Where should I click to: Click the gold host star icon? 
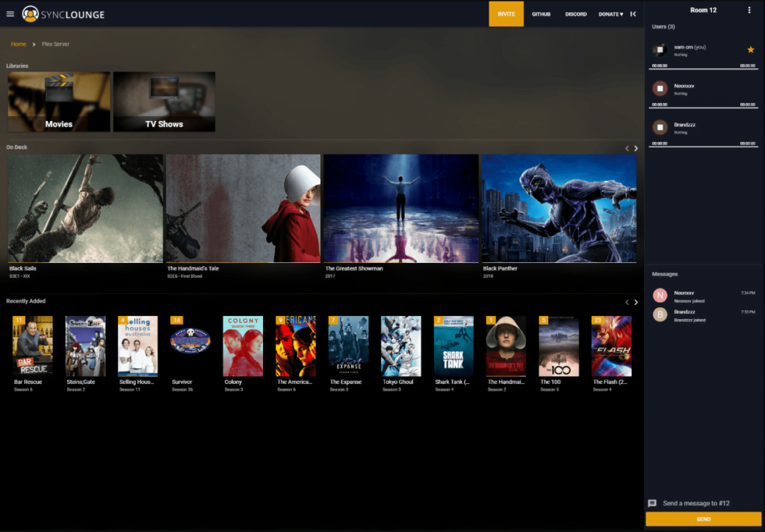pyautogui.click(x=750, y=49)
